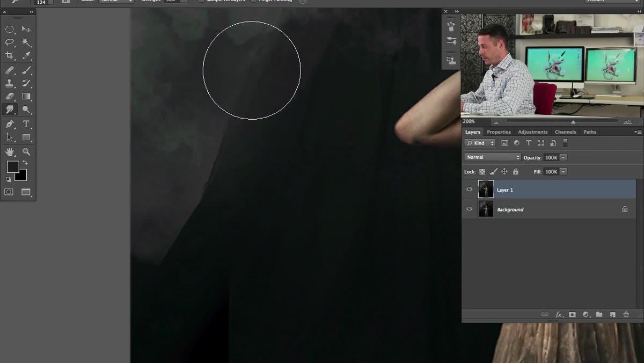Swap foreground and background colors
The width and height of the screenshot is (644, 363).
pos(25,162)
